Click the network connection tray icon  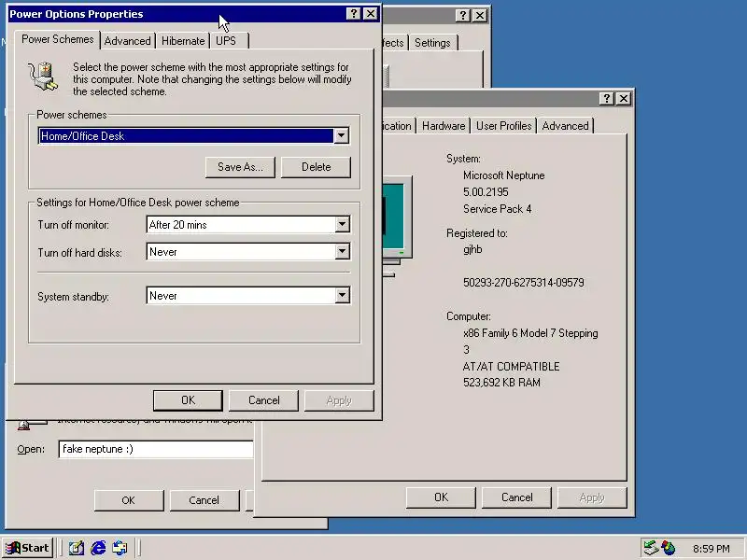point(650,548)
